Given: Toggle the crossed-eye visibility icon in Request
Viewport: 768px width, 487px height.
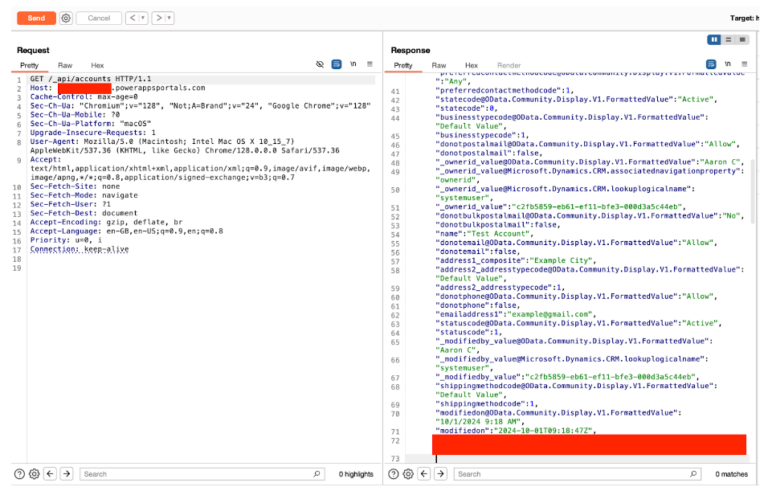Looking at the screenshot, I should pos(320,64).
